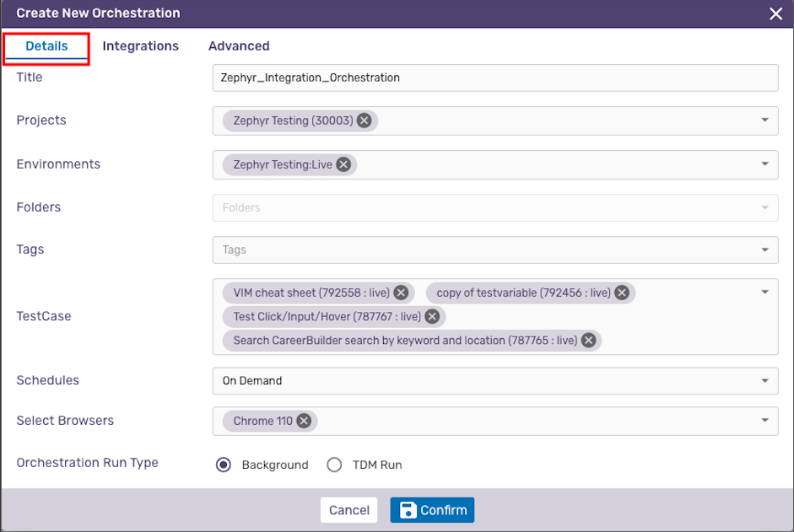This screenshot has height=532, width=794.
Task: Cancel the orchestration creation
Action: tap(348, 510)
